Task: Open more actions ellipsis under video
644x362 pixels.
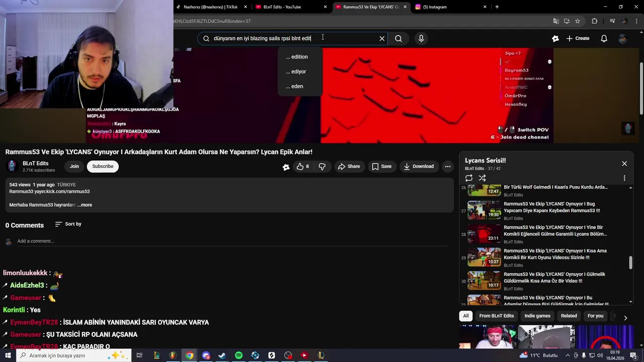Action: coord(447,166)
